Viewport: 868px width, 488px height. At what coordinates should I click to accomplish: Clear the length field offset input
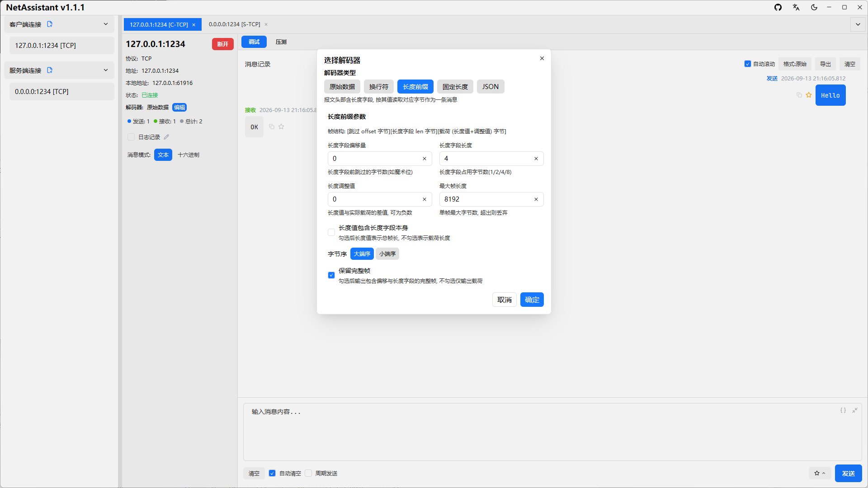(x=425, y=159)
